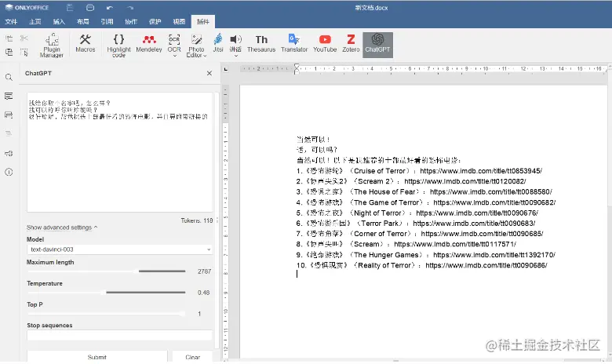Open the 文件 (File) menu tab
612x364 pixels.
[11, 21]
